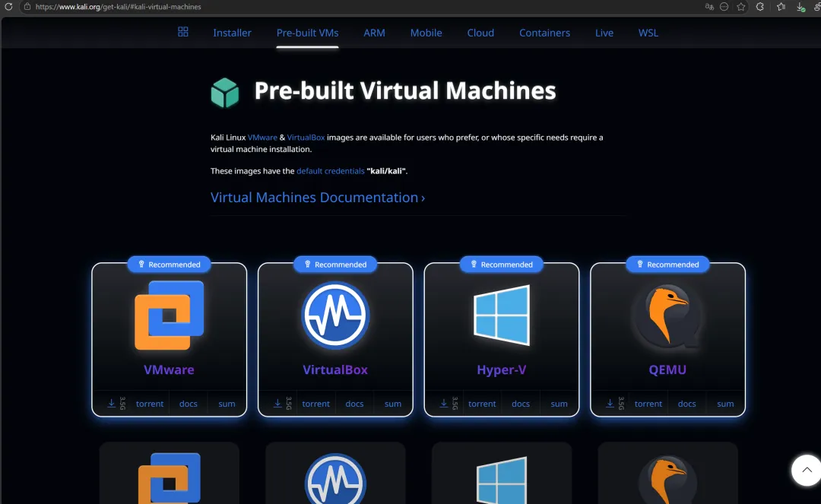Click the second-row VirtualBox logo
This screenshot has height=504, width=821.
point(335,479)
